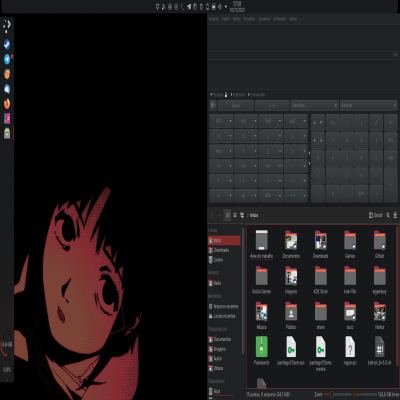Open Telegram from the dock
This screenshot has height=400, width=400.
pyautogui.click(x=7, y=59)
